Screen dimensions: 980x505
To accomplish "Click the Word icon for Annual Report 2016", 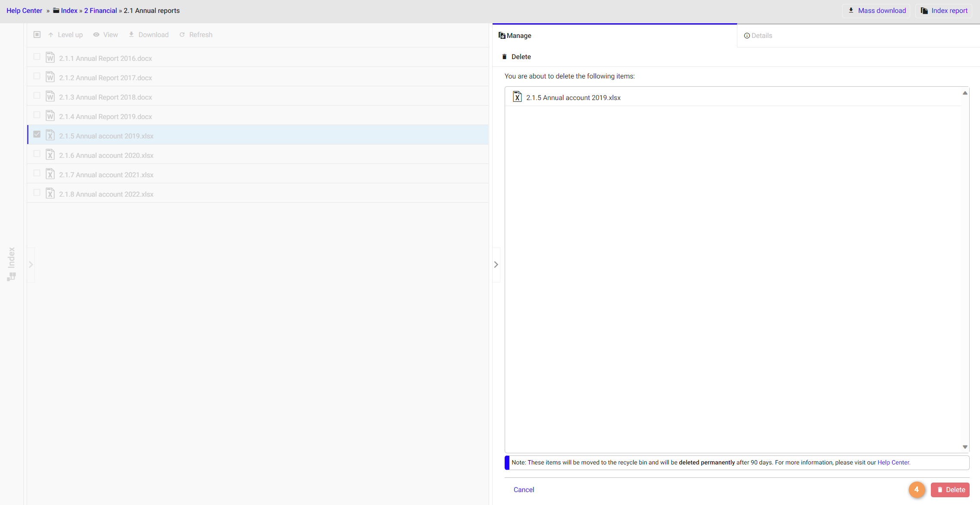I will coord(50,58).
